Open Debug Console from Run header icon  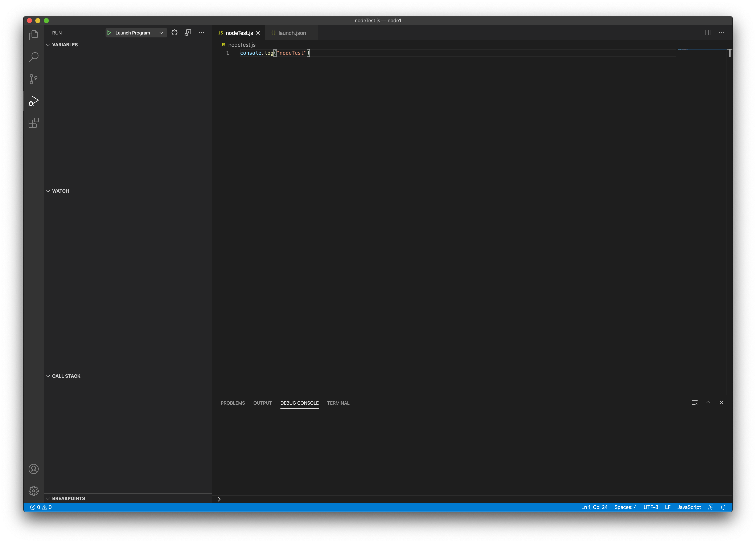[x=188, y=33]
